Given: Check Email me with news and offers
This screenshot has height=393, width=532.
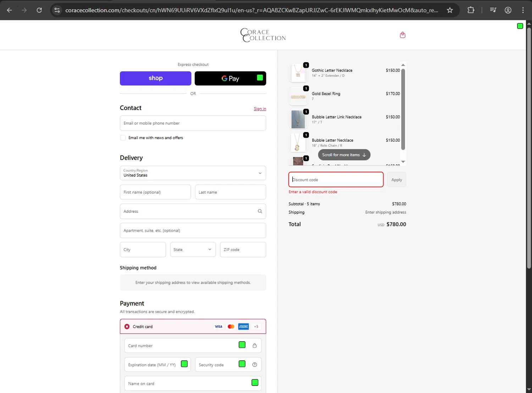Looking at the screenshot, I should [x=123, y=138].
